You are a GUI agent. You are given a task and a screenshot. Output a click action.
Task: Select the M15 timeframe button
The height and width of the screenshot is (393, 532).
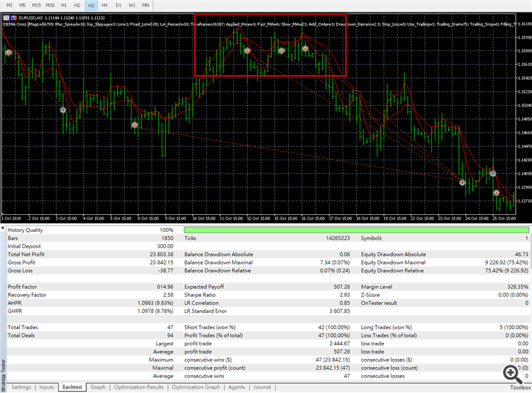(36, 5)
